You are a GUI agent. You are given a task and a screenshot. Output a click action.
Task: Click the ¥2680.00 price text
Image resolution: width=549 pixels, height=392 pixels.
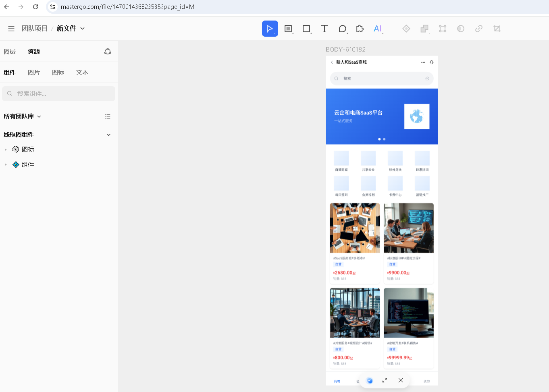pos(344,273)
